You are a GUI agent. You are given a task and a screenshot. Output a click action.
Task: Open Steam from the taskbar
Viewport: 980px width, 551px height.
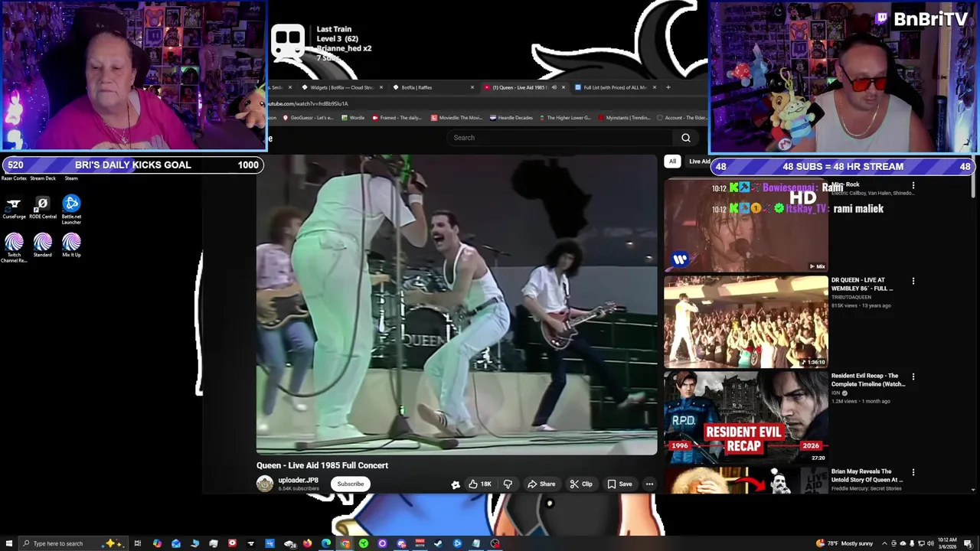point(437,543)
